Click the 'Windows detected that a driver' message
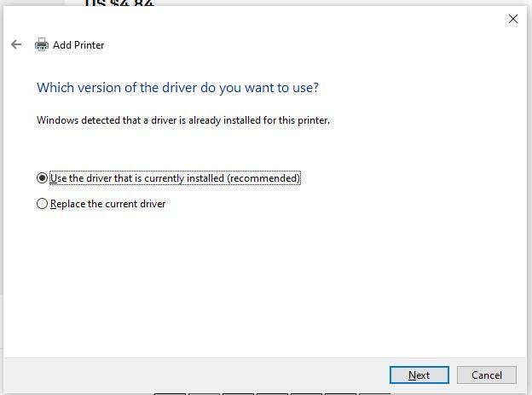The height and width of the screenshot is (395, 532). [x=183, y=120]
